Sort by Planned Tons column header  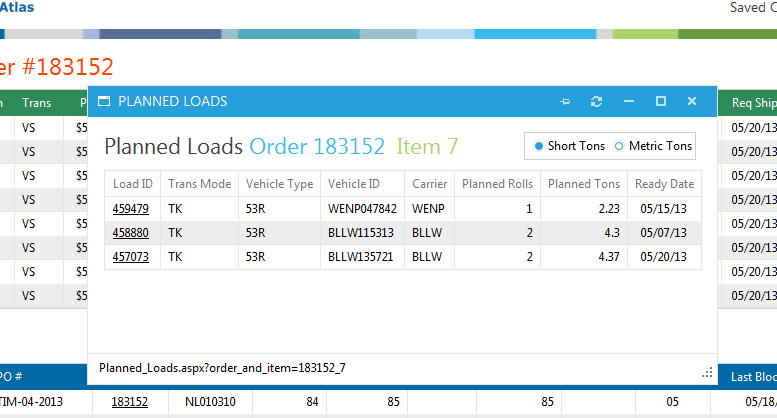click(x=584, y=184)
